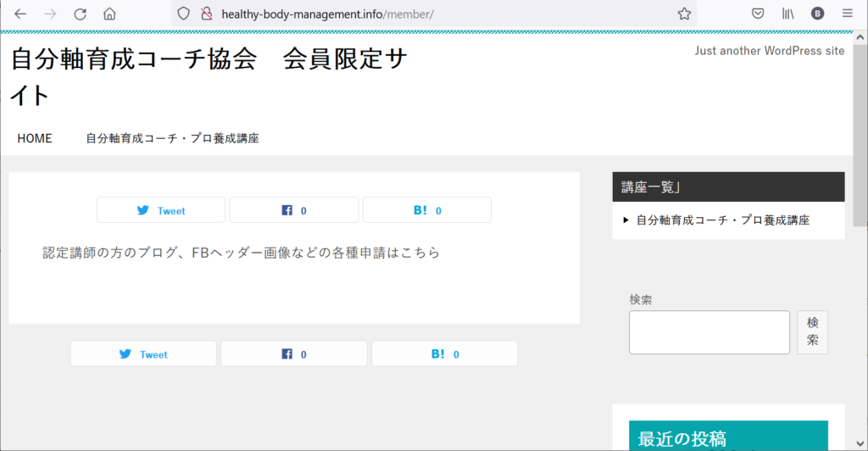This screenshot has width=868, height=451.
Task: Show site security info via crossed padlock icon
Action: click(207, 14)
